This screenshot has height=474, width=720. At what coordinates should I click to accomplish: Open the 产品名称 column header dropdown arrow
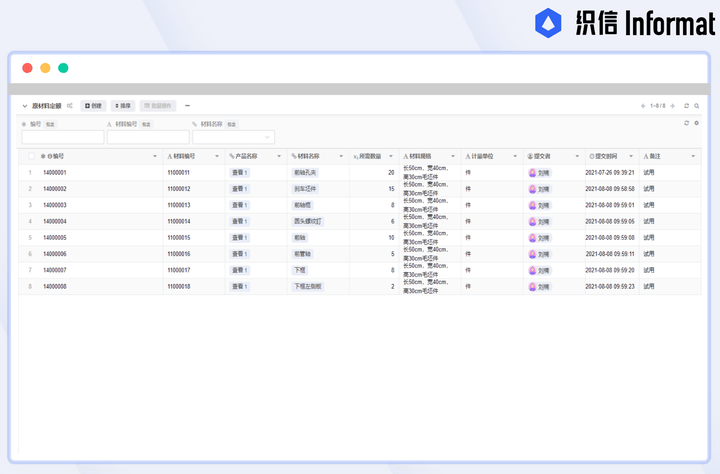(279, 157)
